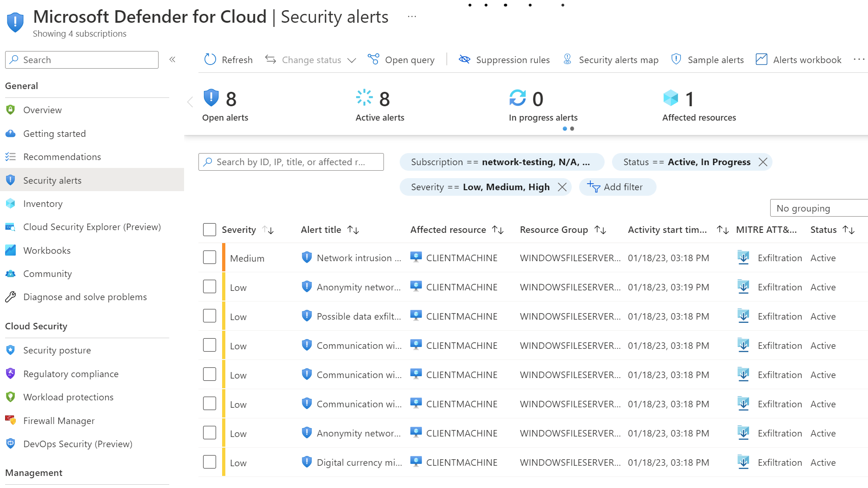Viewport: 868px width, 488px height.
Task: Click the Defender for Cloud header shield
Action: (x=15, y=22)
